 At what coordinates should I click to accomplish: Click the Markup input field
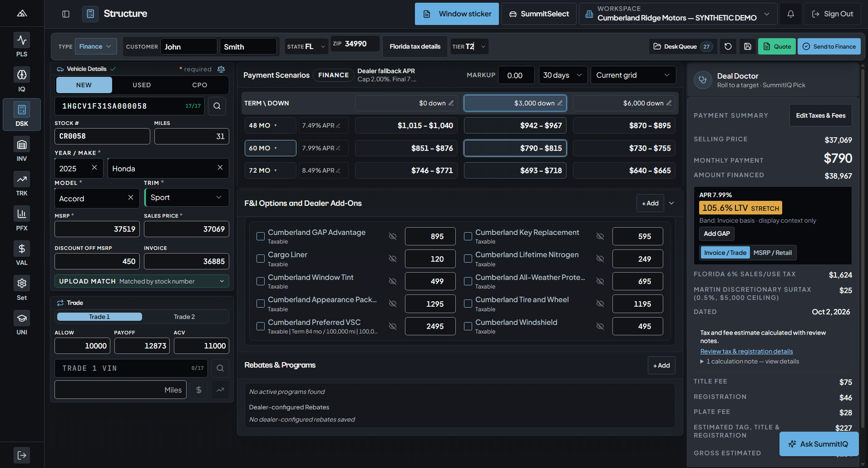tap(516, 75)
